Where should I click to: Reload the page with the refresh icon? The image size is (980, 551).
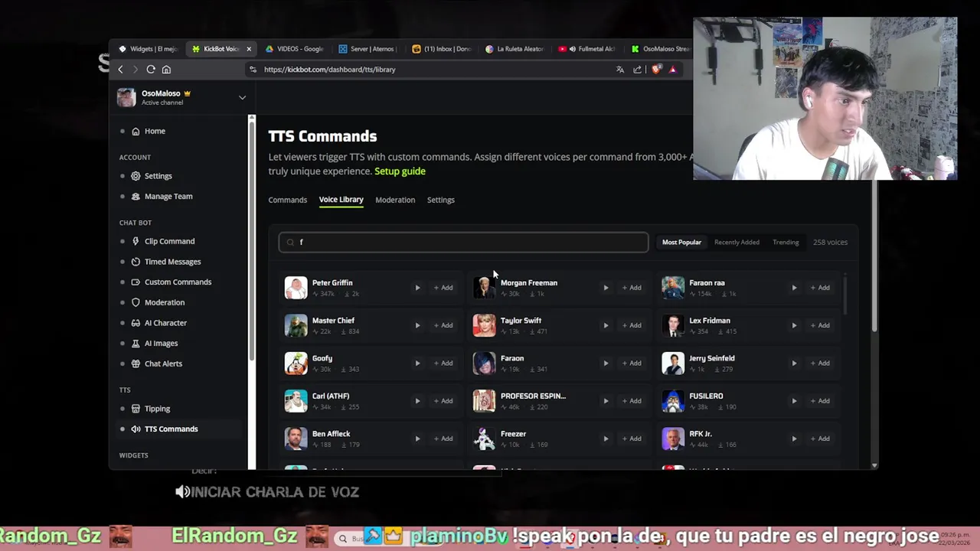(x=151, y=70)
